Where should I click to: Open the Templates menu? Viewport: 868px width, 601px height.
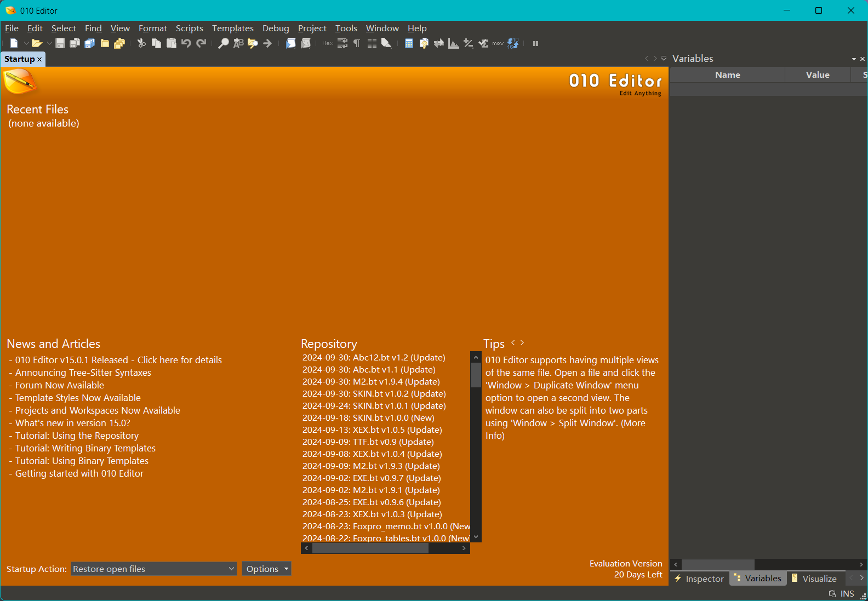click(232, 28)
